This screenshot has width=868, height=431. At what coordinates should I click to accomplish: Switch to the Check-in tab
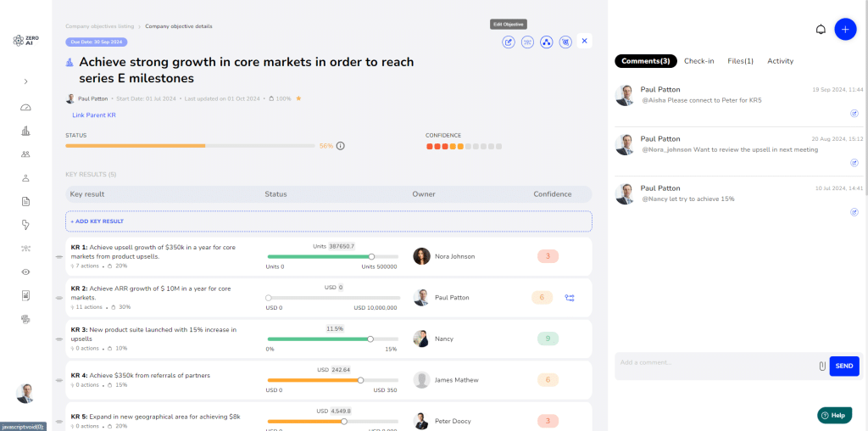point(699,61)
